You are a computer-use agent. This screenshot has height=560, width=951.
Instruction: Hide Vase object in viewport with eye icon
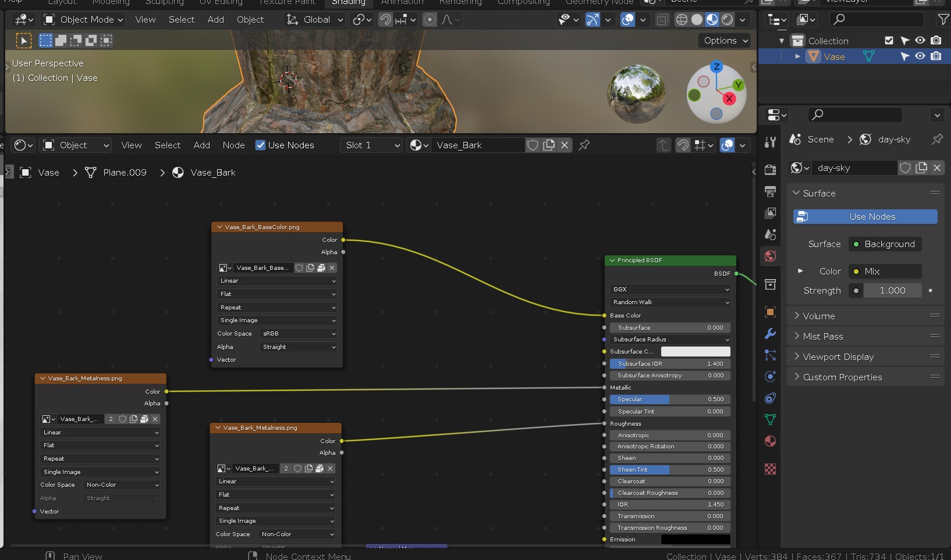[920, 56]
